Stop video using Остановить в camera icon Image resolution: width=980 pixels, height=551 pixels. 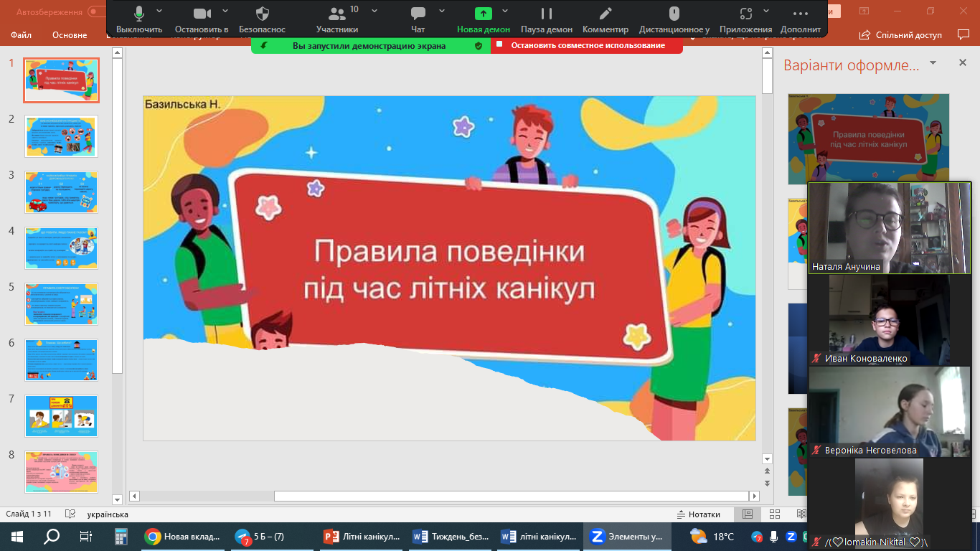[202, 19]
